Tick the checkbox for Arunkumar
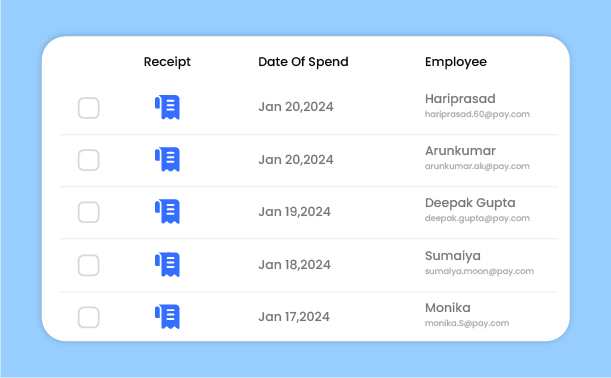 pyautogui.click(x=88, y=160)
